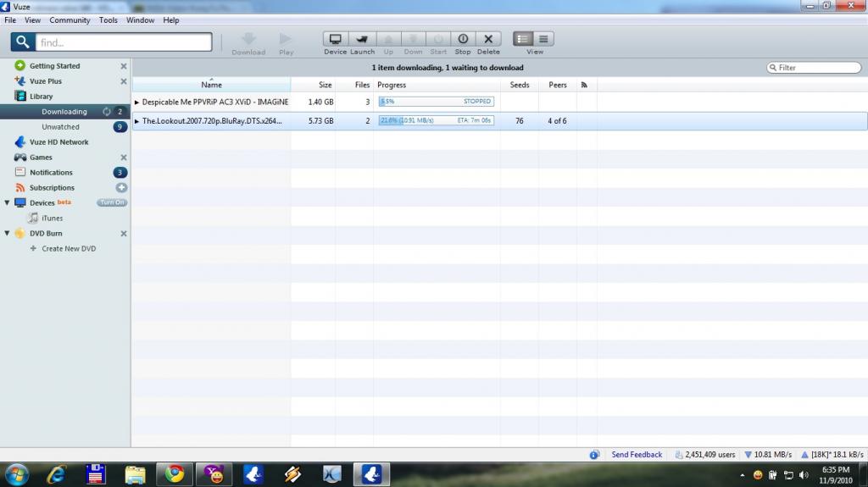Close the DVD Burn sidebar entry
868x487 pixels.
(x=124, y=234)
